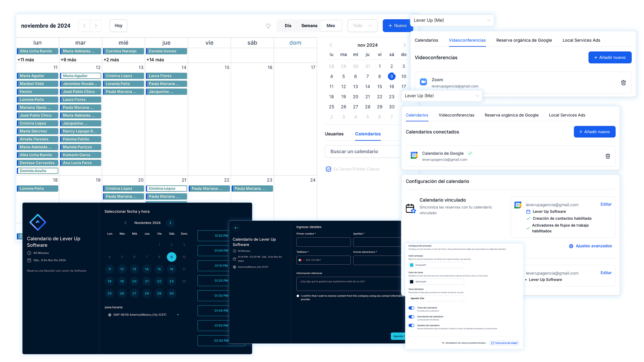644x362 pixels.
Task: Click the Nuevo button
Action: [397, 26]
